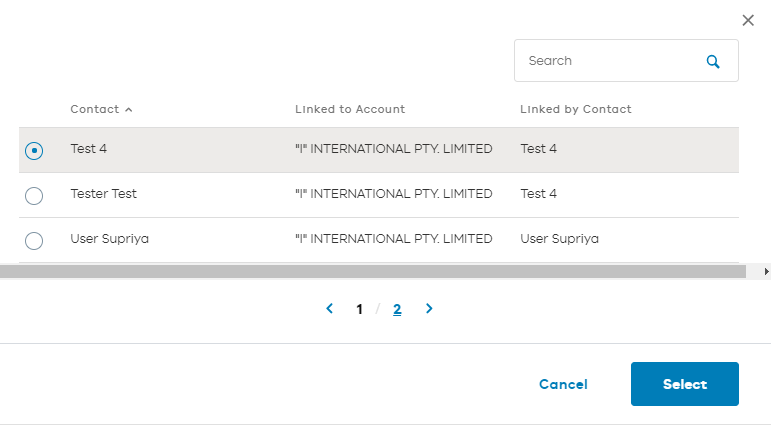The width and height of the screenshot is (771, 425).
Task: Sort by the Contact column arrow
Action: point(129,109)
